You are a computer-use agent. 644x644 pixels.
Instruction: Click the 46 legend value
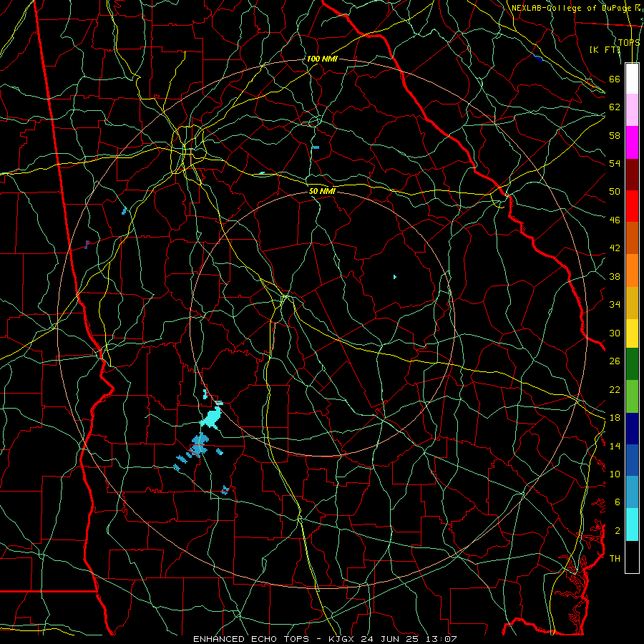[615, 220]
